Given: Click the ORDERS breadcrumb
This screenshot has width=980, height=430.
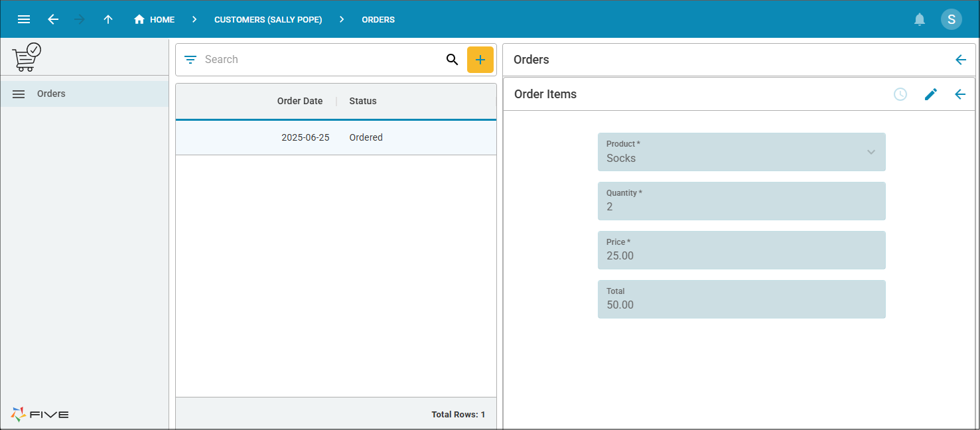Looking at the screenshot, I should pos(378,19).
